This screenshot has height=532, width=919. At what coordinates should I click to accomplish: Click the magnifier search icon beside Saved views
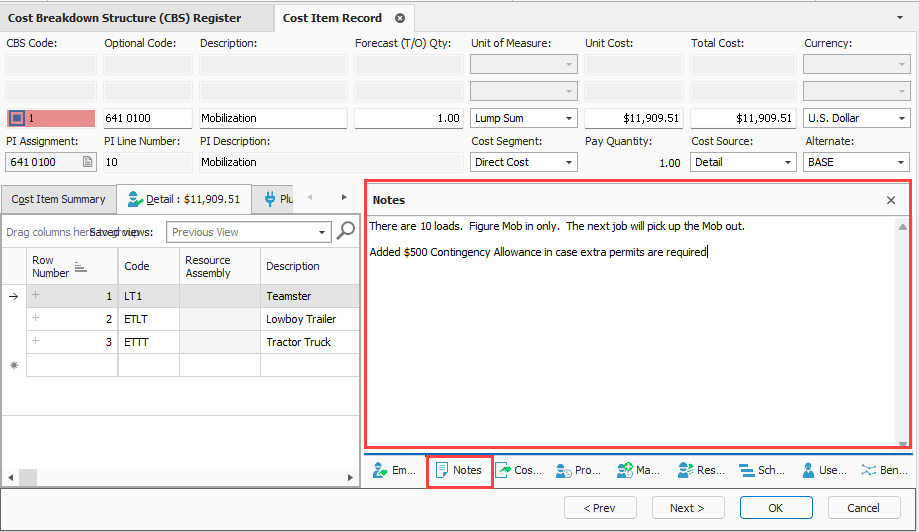click(346, 231)
